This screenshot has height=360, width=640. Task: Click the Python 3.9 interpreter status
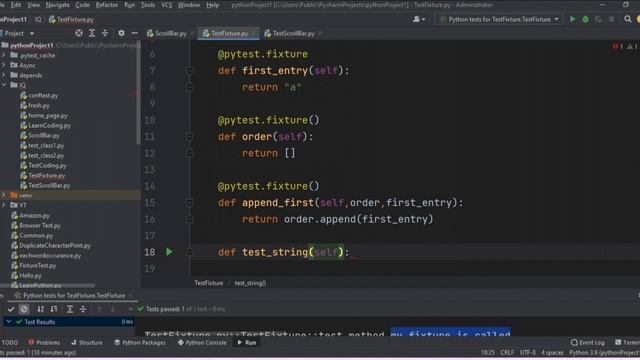(x=604, y=352)
